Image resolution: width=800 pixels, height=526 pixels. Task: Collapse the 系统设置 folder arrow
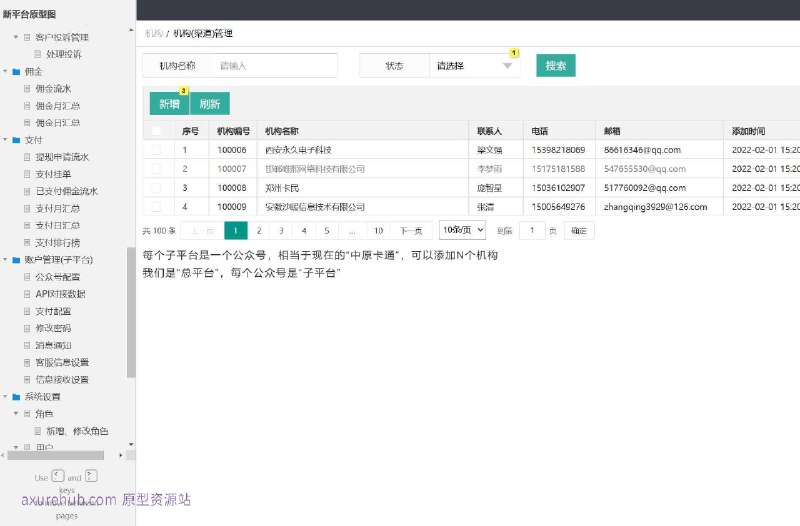(5, 396)
